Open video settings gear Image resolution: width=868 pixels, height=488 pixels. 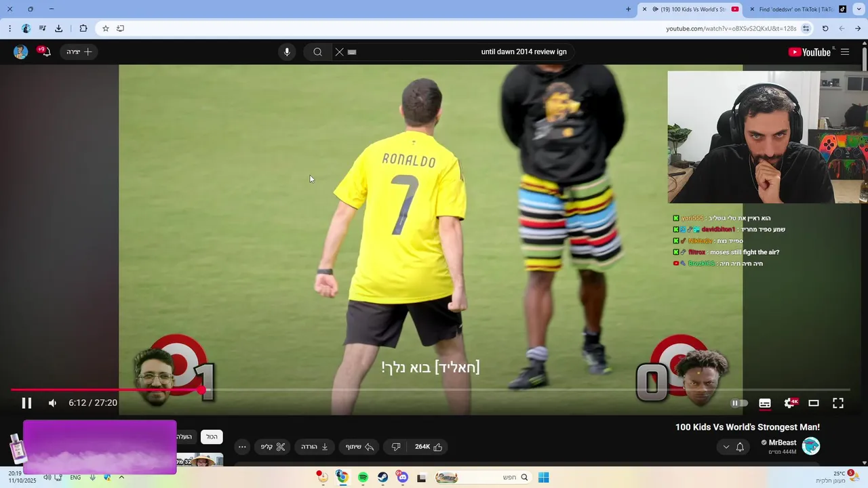click(x=789, y=403)
